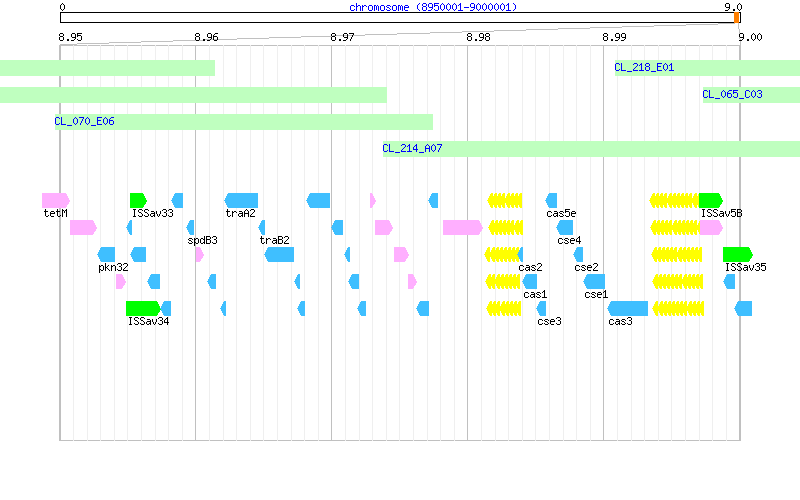
Task: Open the CL_214_A07 clone link
Action: coord(412,148)
